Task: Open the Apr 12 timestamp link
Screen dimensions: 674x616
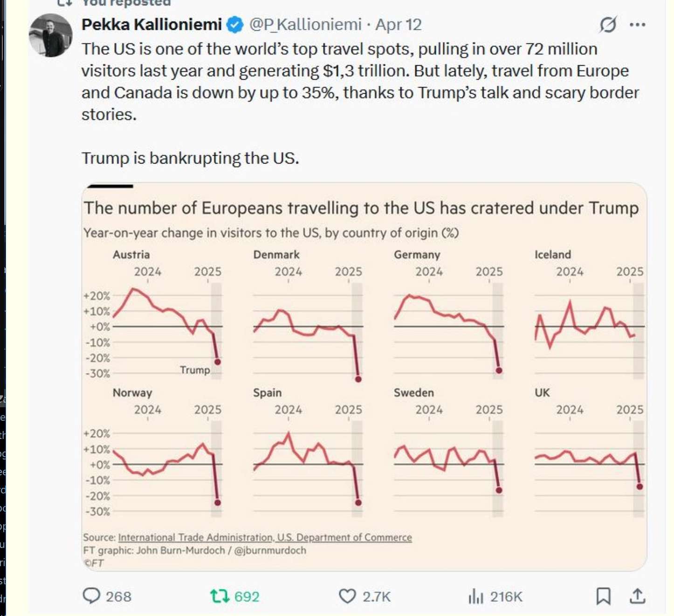Action: [399, 25]
